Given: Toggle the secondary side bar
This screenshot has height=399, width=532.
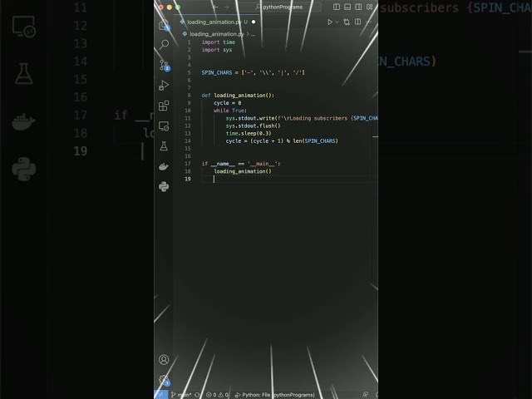Looking at the screenshot, I should click(358, 7).
